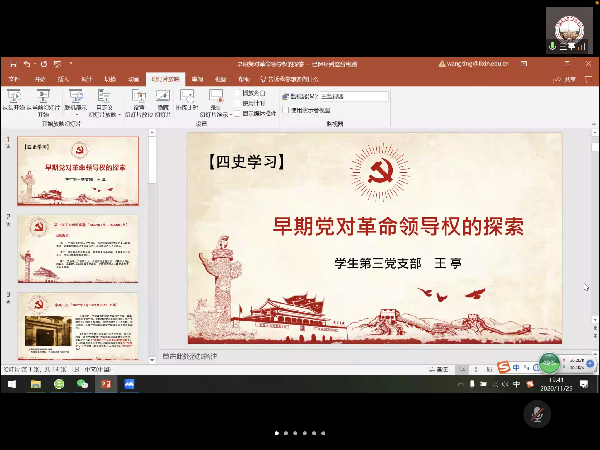Click the Share (共享) icon in ribbon
The image size is (600, 450).
(x=565, y=79)
